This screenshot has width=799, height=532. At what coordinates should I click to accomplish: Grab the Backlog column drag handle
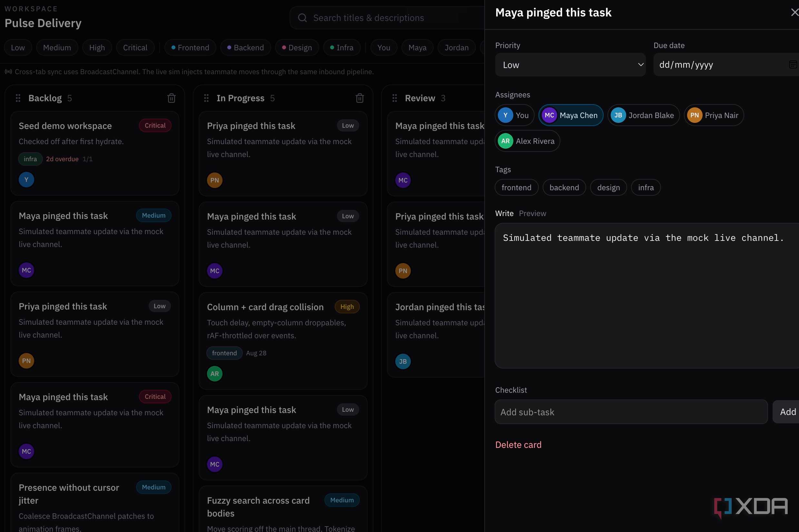(x=18, y=98)
